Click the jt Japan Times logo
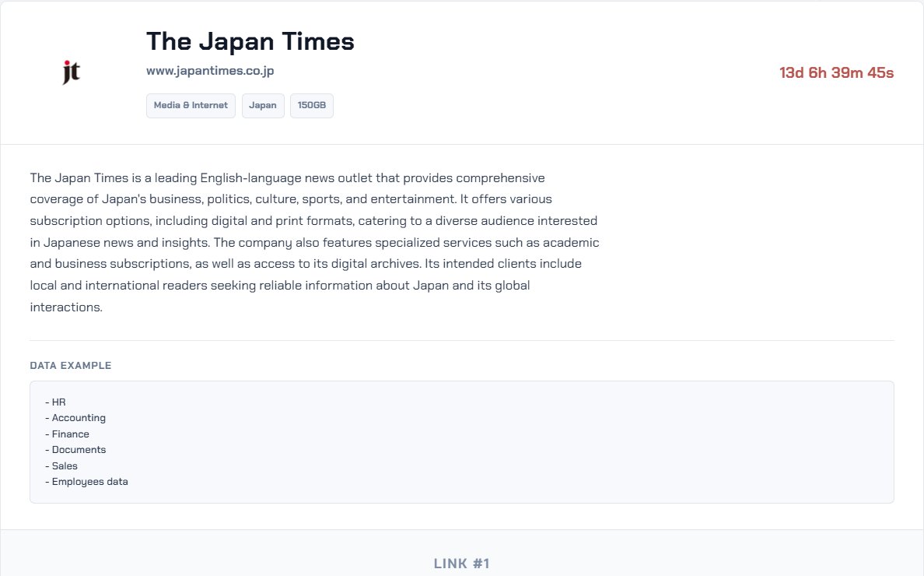 pos(72,72)
